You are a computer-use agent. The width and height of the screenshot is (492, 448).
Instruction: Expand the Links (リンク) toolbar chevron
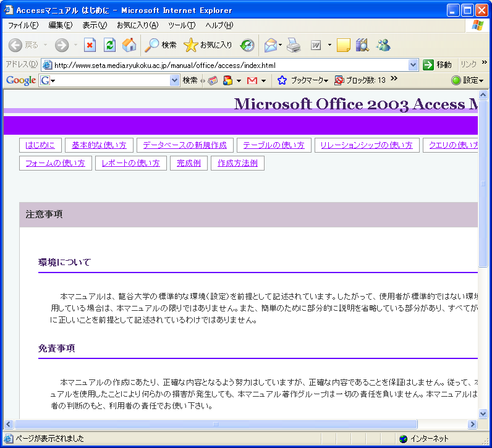484,62
